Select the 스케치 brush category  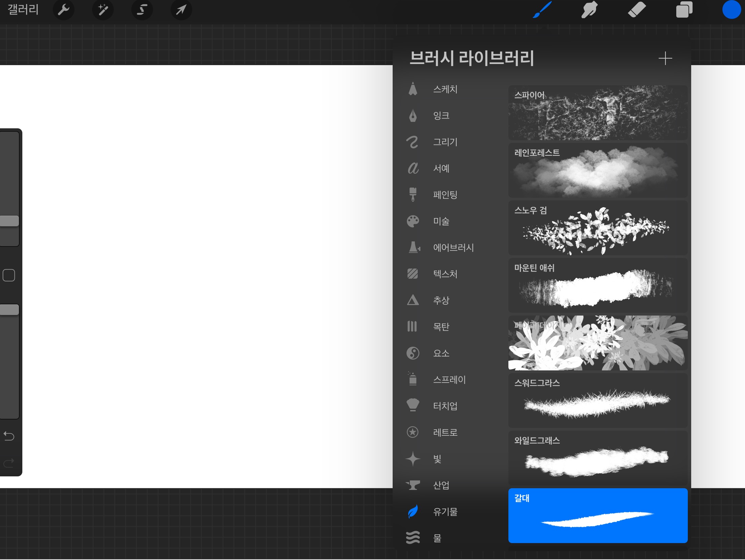[x=445, y=89]
